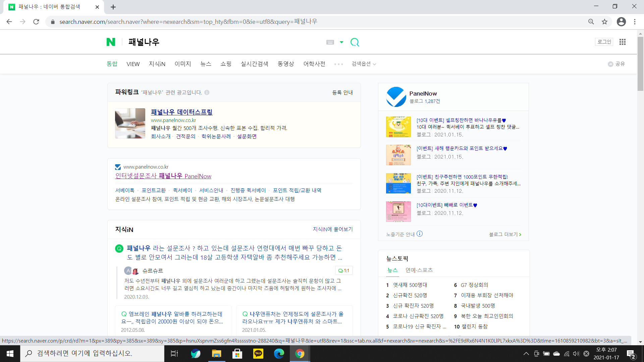The image size is (644, 362).
Task: Open 블로그 더보기 link
Action: (505, 234)
